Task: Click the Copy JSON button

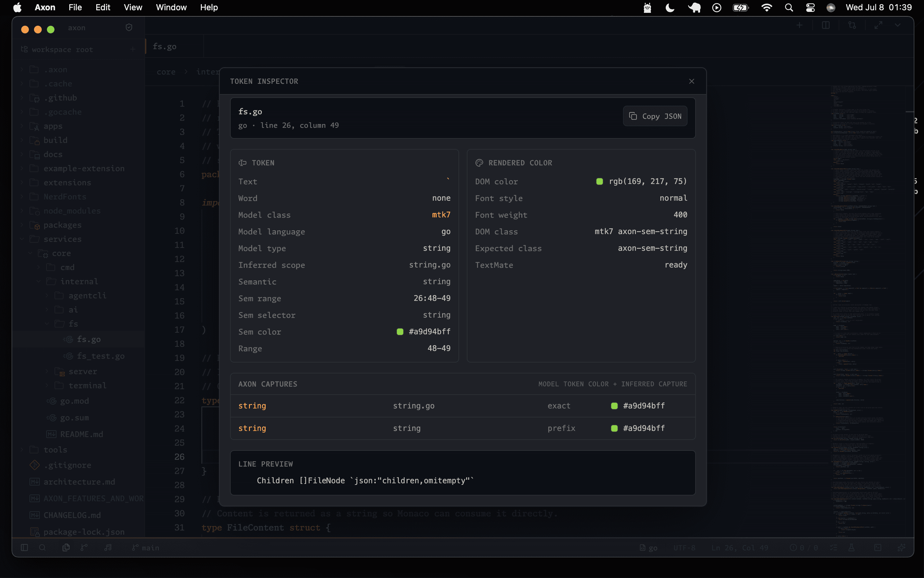Action: 655,116
